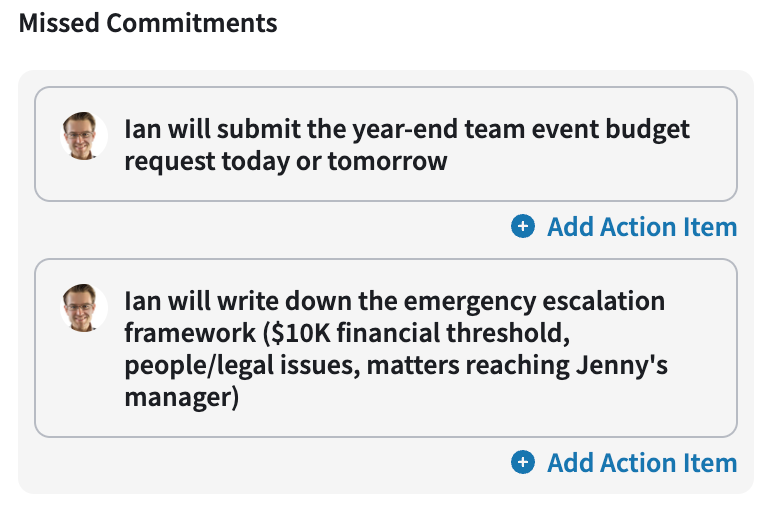The width and height of the screenshot is (770, 510).
Task: Click the words 'Add Action Item' under first card
Action: 642,227
